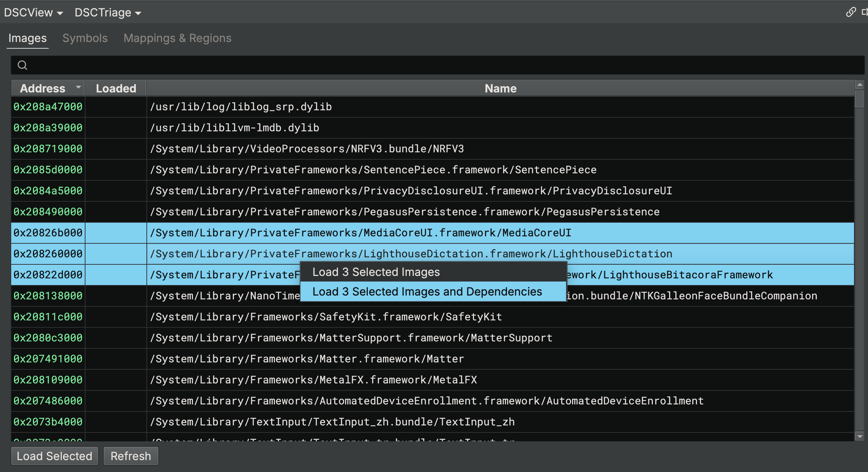The width and height of the screenshot is (868, 472).
Task: Click the vertical scrollbar thumb
Action: coord(860,99)
